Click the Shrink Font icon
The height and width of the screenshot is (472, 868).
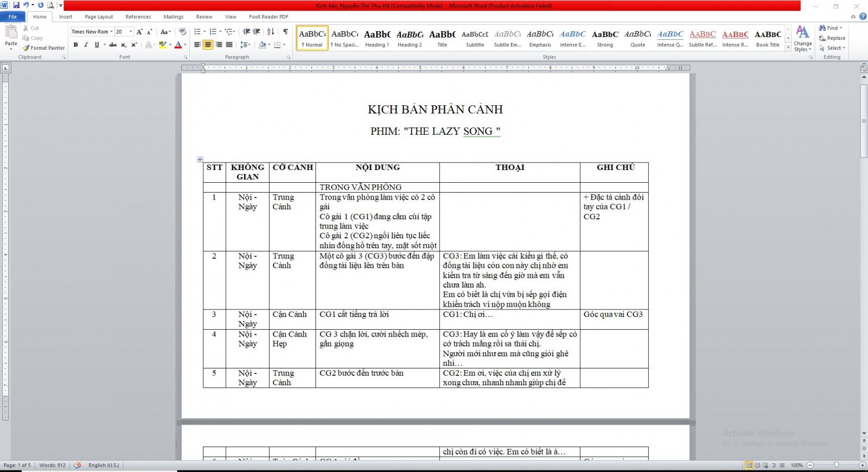click(149, 32)
